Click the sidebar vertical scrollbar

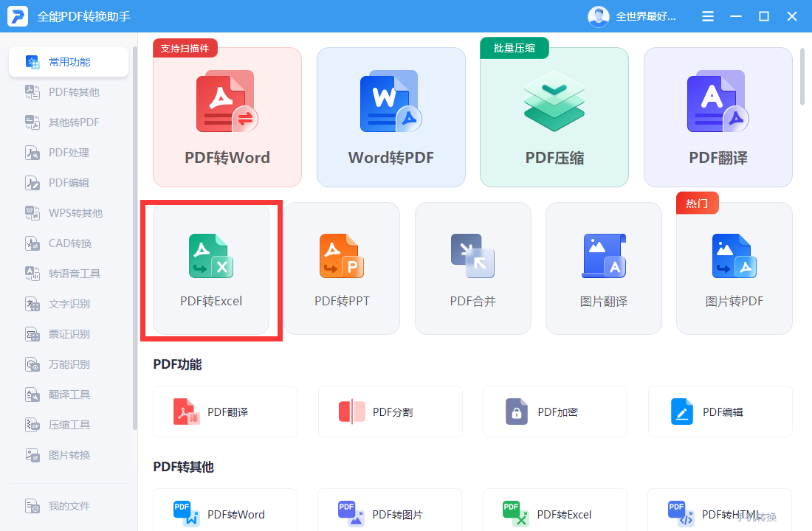pos(135,238)
